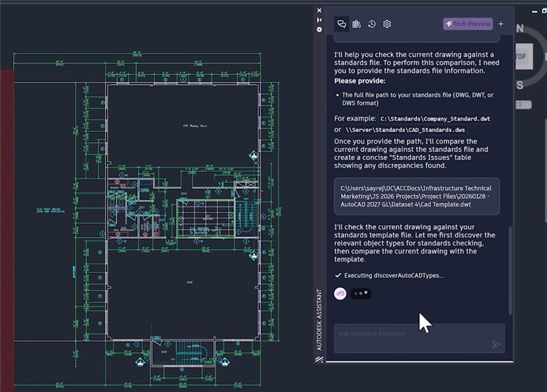Viewport: 547px width, 392px height.
Task: Click the Assistant avatar icon beside typing dots
Action: point(340,293)
